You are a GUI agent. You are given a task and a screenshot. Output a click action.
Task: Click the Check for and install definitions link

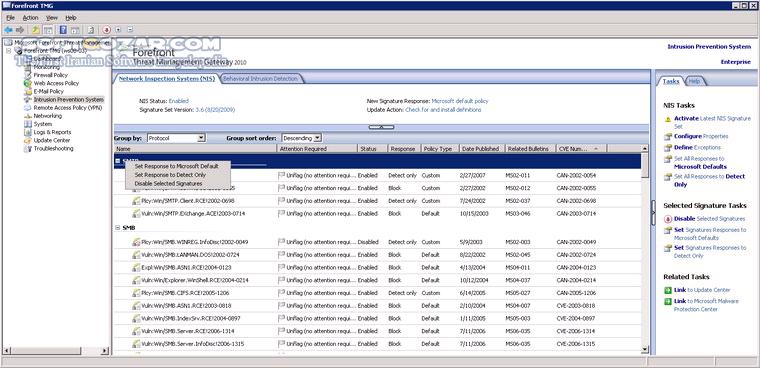(x=443, y=110)
